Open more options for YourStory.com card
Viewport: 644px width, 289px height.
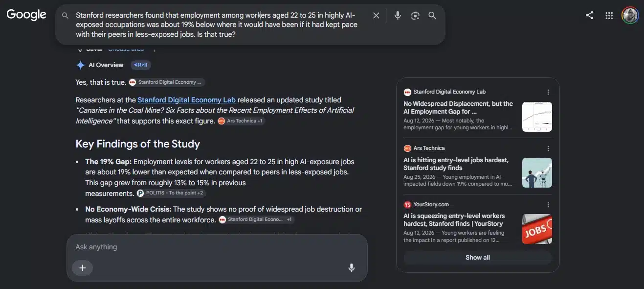coord(548,205)
